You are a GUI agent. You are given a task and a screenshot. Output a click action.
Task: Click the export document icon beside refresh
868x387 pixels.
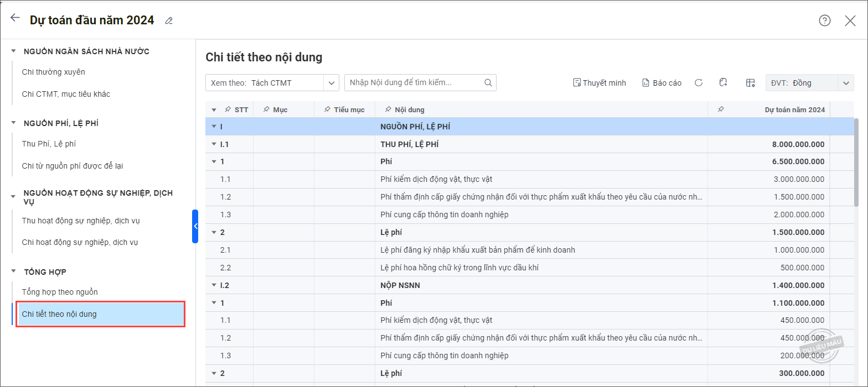(723, 82)
